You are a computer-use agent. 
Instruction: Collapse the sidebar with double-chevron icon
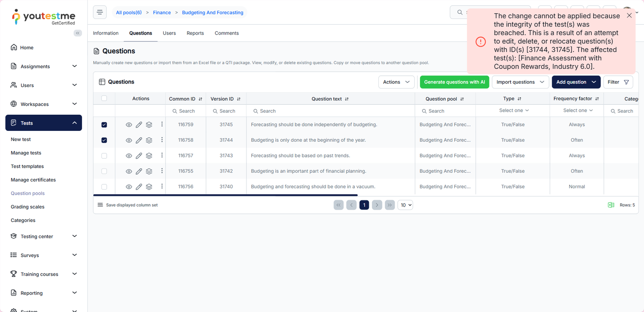(78, 33)
